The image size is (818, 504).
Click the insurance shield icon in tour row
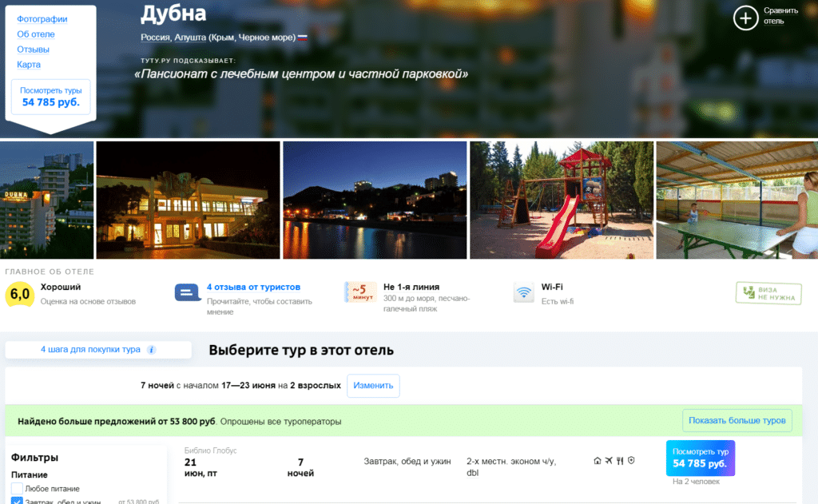tap(631, 461)
